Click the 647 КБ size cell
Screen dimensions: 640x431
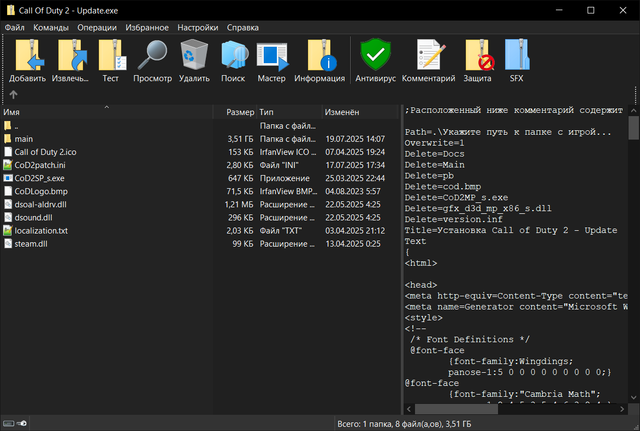(240, 178)
